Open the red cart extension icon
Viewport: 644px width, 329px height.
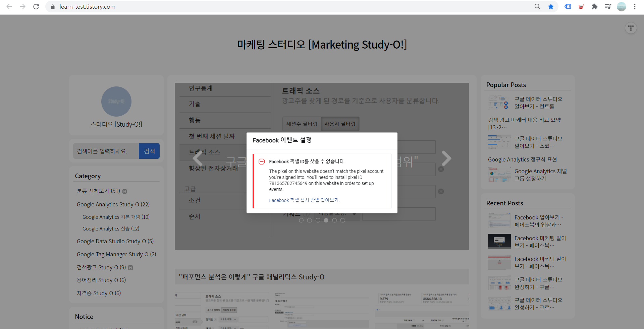tap(581, 7)
